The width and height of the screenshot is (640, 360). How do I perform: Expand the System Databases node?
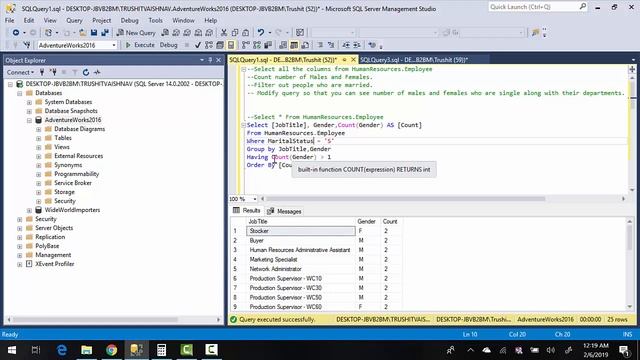(29, 102)
